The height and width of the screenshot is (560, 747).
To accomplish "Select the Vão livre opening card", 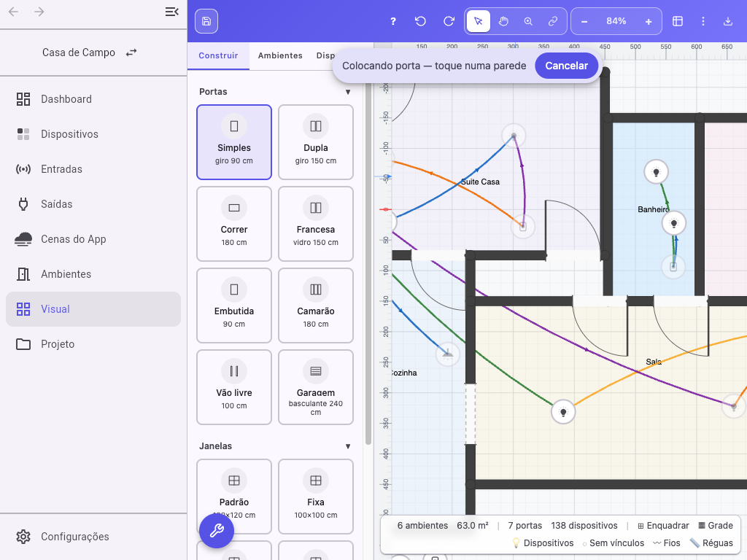I will (234, 387).
